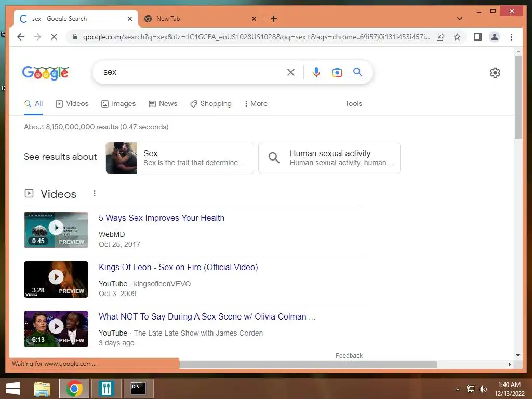Image resolution: width=532 pixels, height=399 pixels.
Task: Open the network tray icon
Action: tap(471, 389)
